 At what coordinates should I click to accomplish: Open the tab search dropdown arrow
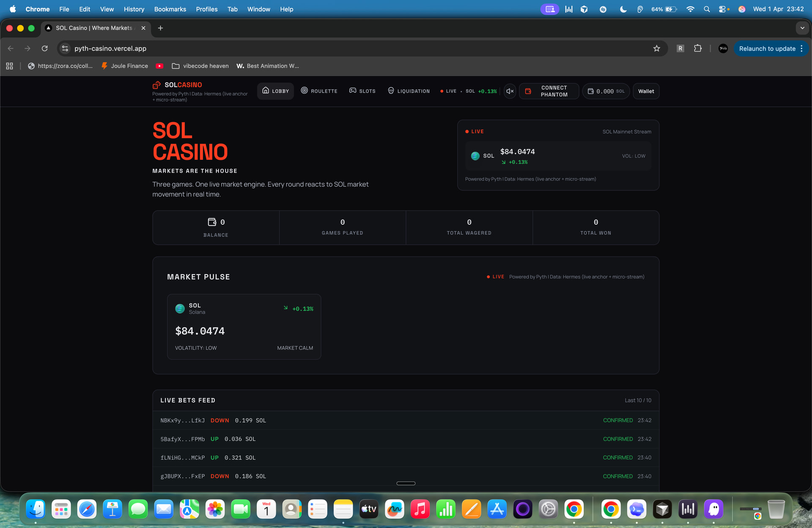802,28
